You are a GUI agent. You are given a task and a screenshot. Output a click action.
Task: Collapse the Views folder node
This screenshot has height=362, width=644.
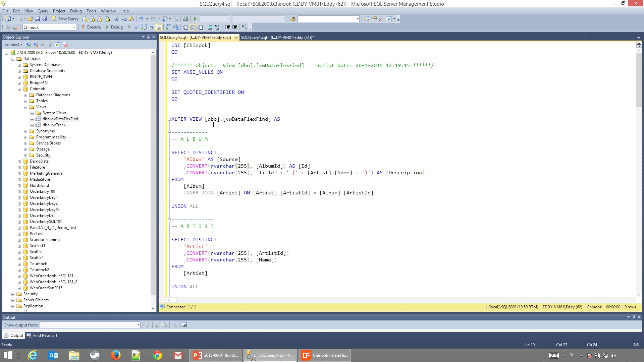25,107
